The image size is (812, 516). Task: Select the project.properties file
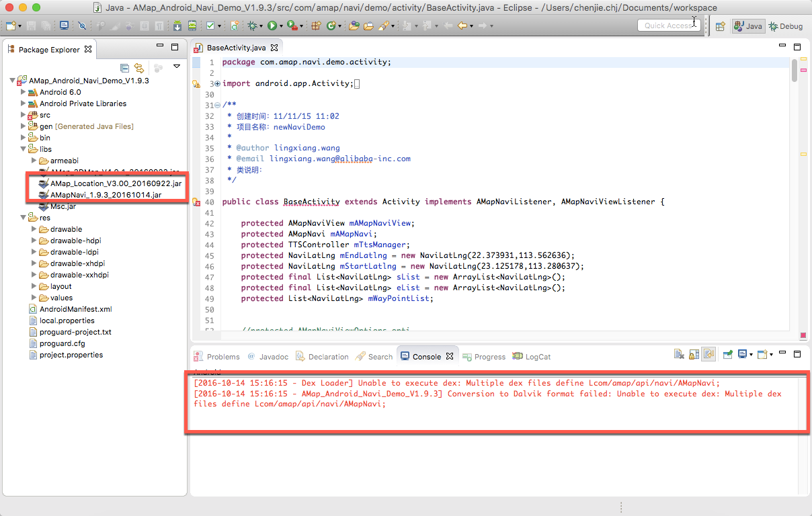66,355
